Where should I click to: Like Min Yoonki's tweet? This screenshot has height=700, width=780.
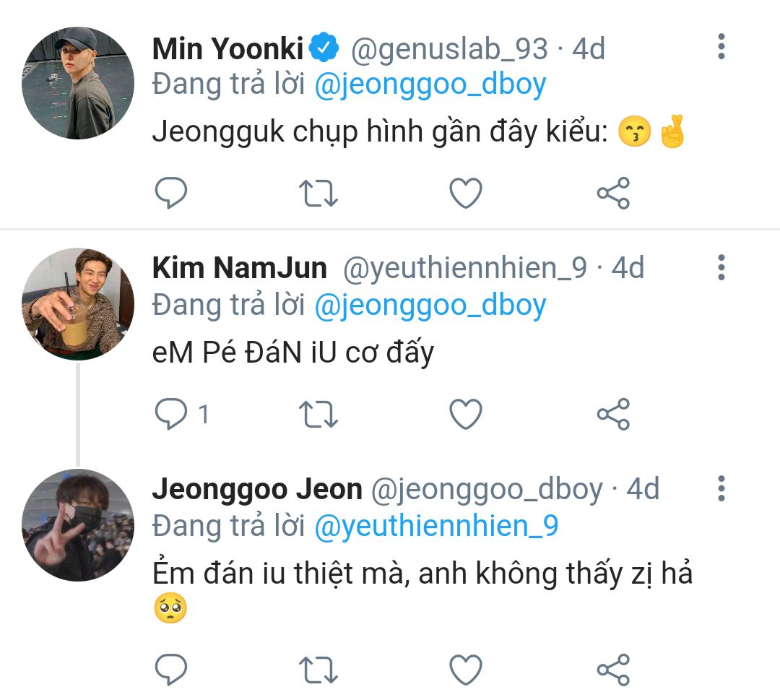coord(466,193)
